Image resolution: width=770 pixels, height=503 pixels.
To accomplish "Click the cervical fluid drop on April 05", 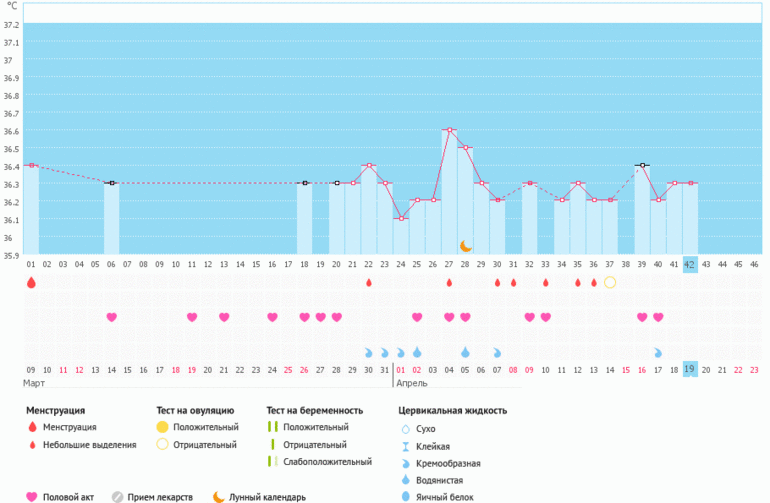I will [465, 352].
